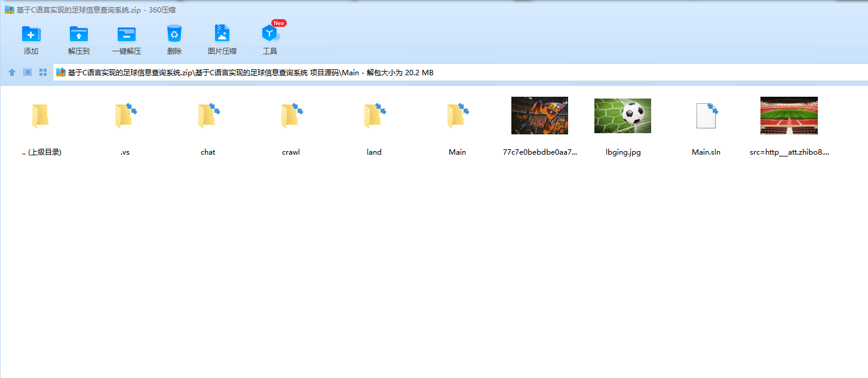Image resolution: width=868 pixels, height=378 pixels.
Task: Click the 77c7e0bebdbe0aa7... file name
Action: tap(540, 152)
